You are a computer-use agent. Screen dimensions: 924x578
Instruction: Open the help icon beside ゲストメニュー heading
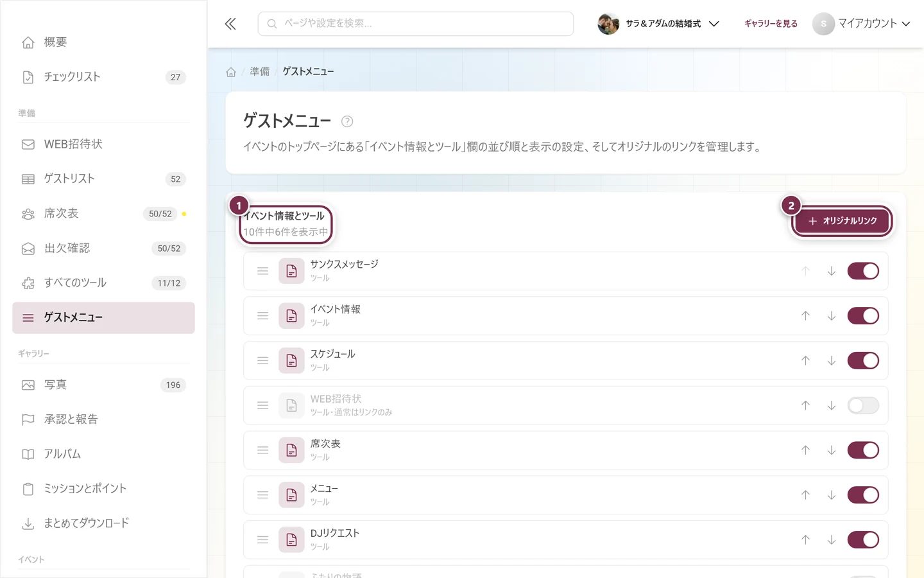coord(347,121)
